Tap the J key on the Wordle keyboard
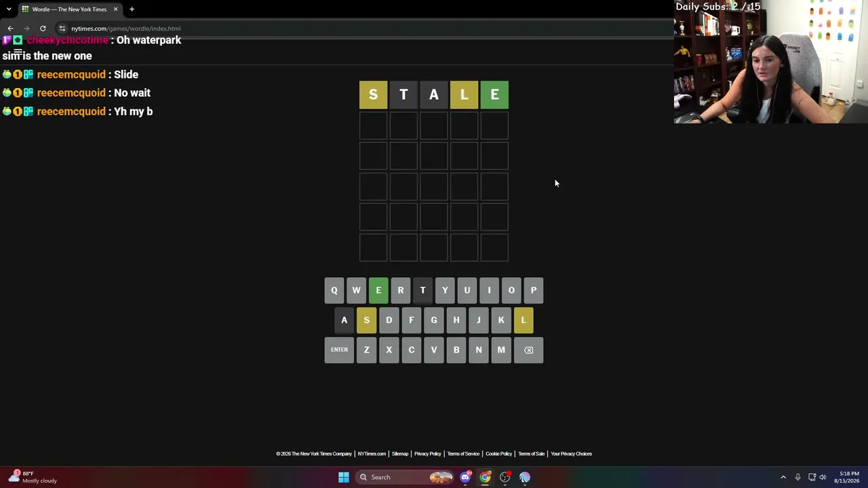The width and height of the screenshot is (868, 488). click(x=479, y=320)
